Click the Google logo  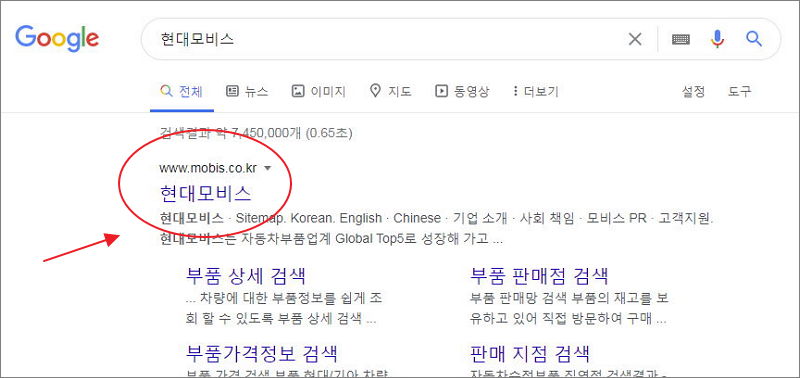click(57, 38)
